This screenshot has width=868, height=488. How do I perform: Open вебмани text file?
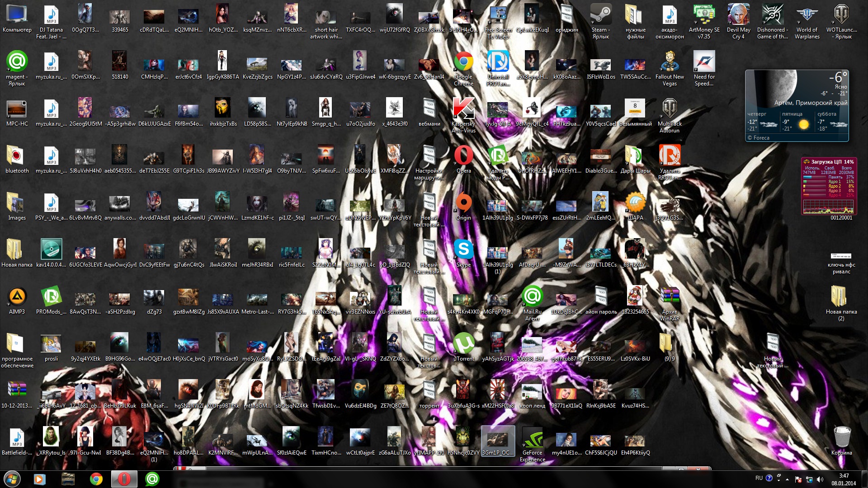429,113
